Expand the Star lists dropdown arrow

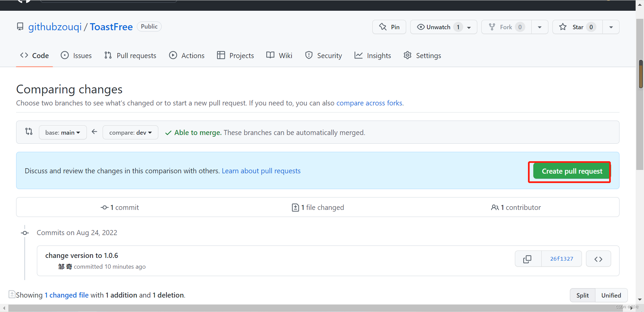611,27
